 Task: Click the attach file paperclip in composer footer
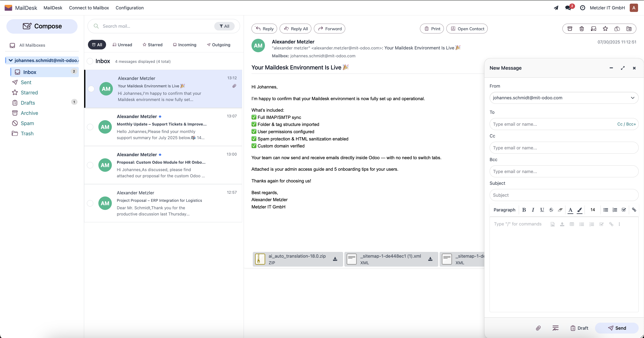pos(538,328)
